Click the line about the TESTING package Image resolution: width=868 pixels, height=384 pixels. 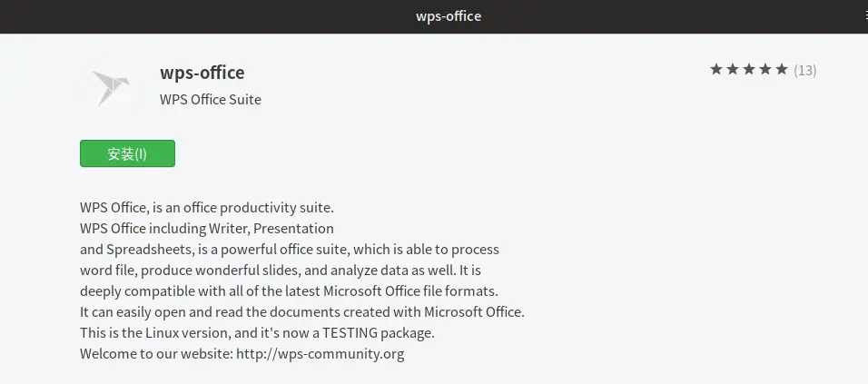click(x=258, y=333)
